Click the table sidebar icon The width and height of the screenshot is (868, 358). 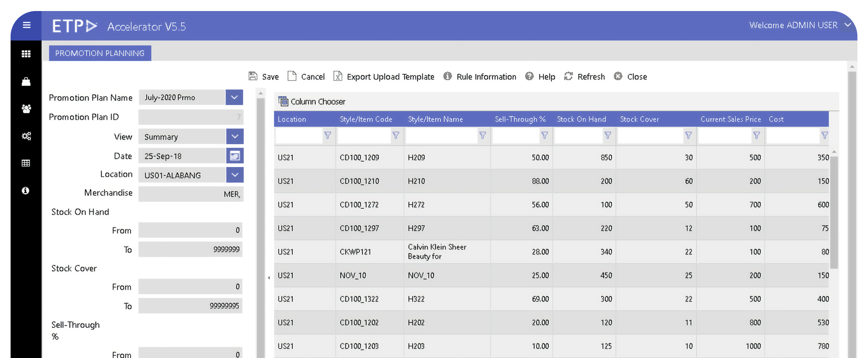(x=26, y=163)
